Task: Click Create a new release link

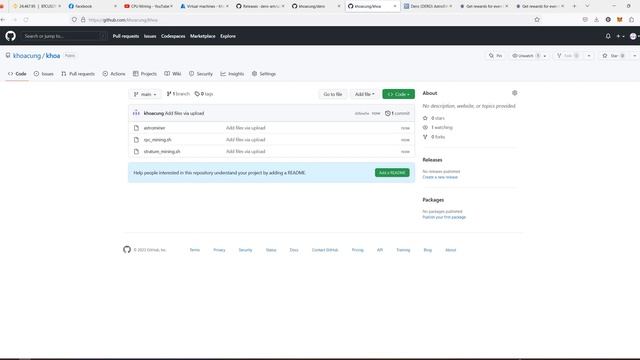Action: (x=440, y=177)
